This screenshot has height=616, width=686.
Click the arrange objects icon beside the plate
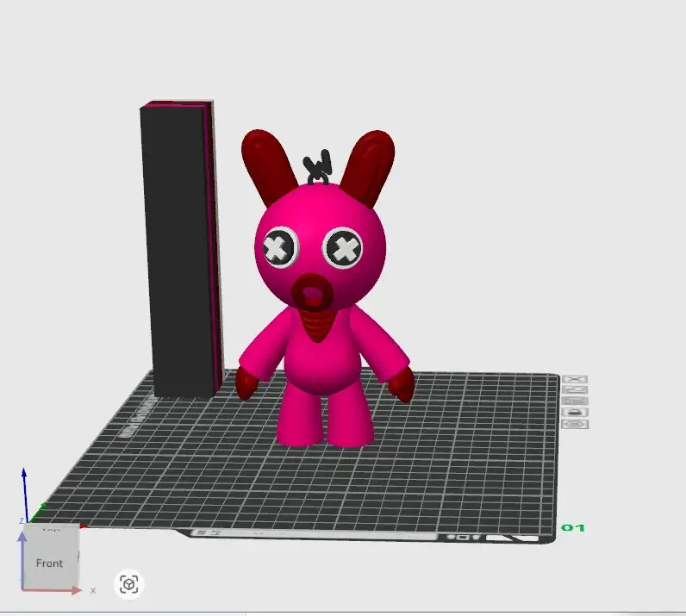[575, 401]
